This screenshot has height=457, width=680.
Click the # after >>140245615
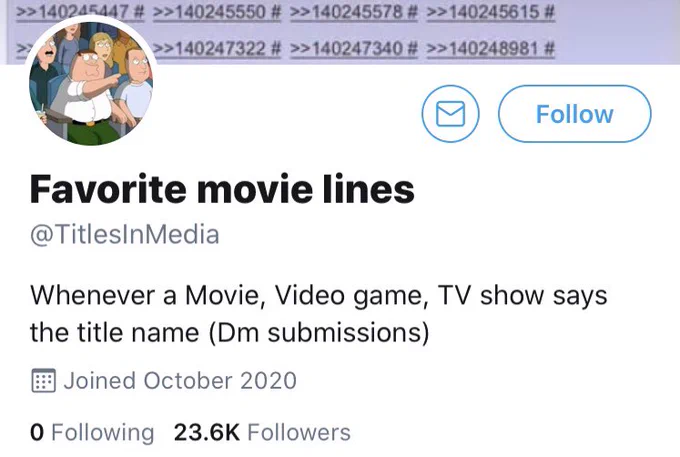coord(549,12)
